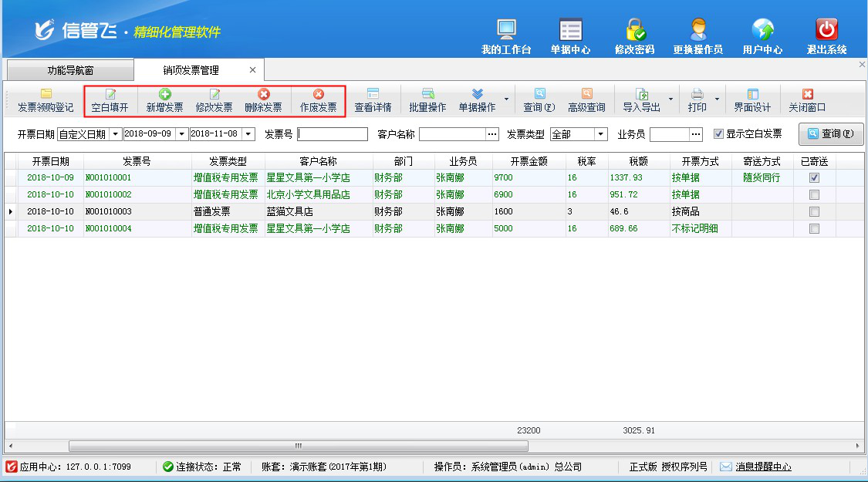The image size is (868, 482).
Task: Select the 销项发票管理 tab
Action: coord(191,70)
